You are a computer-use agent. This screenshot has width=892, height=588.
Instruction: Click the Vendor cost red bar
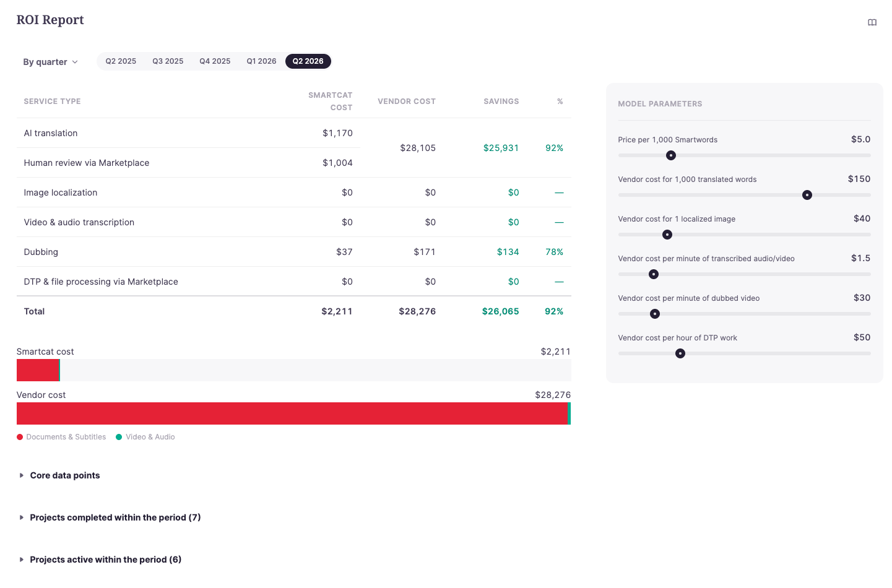(292, 413)
